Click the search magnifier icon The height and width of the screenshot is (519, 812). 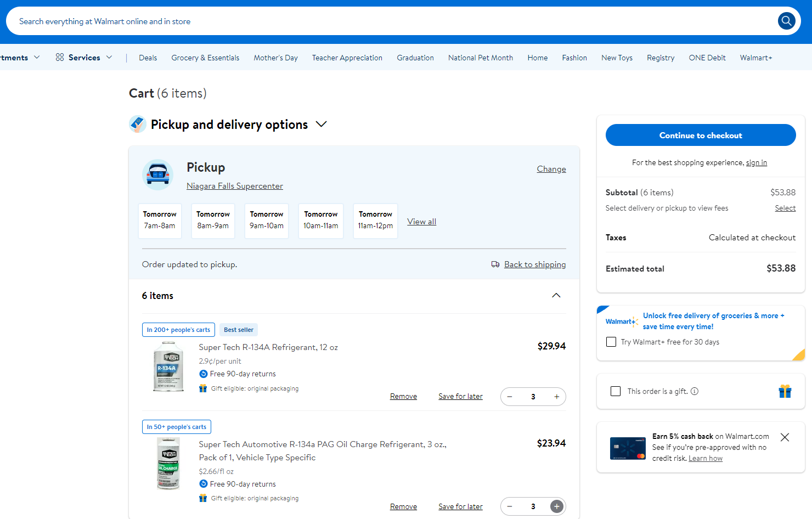[x=786, y=21]
